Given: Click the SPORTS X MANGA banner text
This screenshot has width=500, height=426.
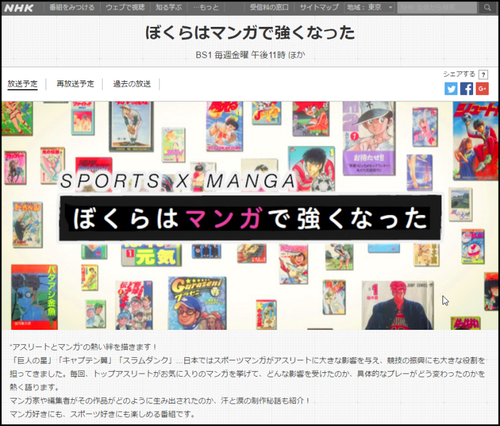Looking at the screenshot, I should [178, 181].
